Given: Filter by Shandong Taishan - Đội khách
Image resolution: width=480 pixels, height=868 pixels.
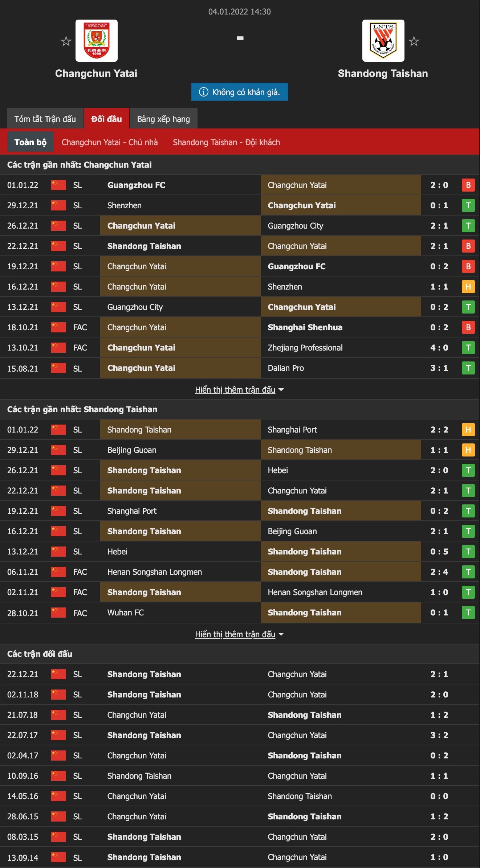Looking at the screenshot, I should (x=226, y=142).
